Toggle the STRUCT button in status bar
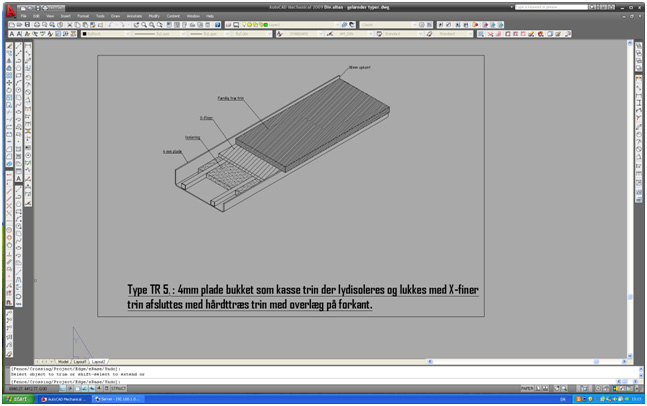The width and height of the screenshot is (647, 406). click(x=118, y=388)
